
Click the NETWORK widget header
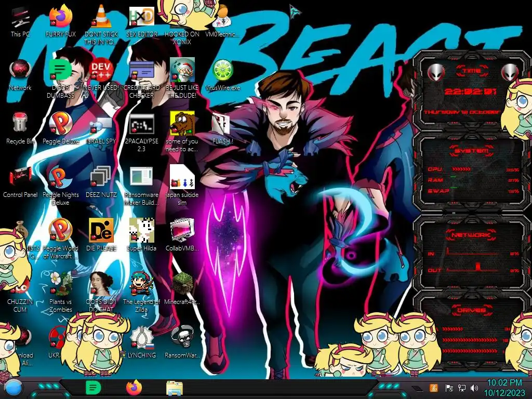coord(472,235)
